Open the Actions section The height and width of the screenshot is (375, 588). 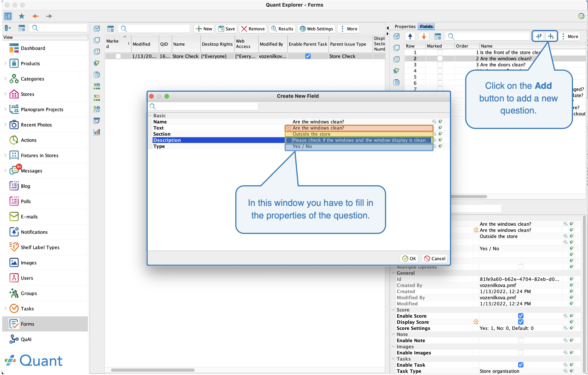(28, 140)
